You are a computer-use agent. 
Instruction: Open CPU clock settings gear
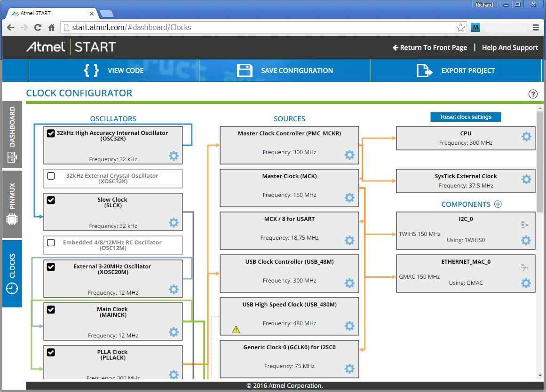pos(526,136)
